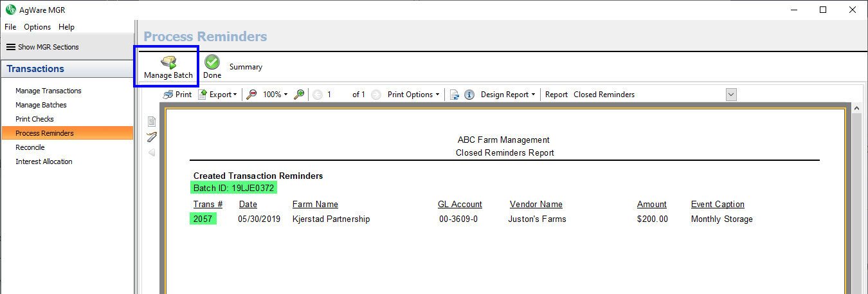The image size is (868, 294).
Task: Zoom in with the green magnifier icon
Action: [x=299, y=95]
